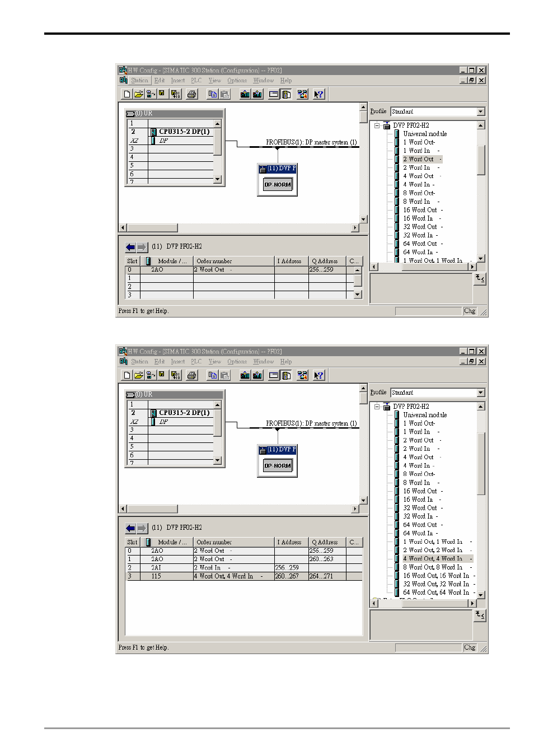Click right arrow of bottom catalog horizontal scrollbar
Screen dimensions: 534x756
472,604
